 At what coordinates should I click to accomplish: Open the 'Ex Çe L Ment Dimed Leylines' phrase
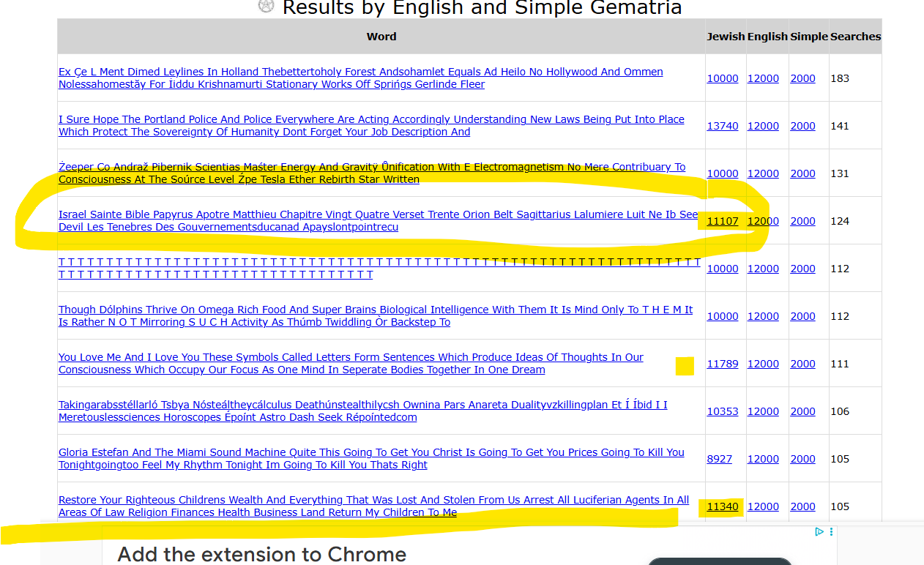click(x=361, y=78)
